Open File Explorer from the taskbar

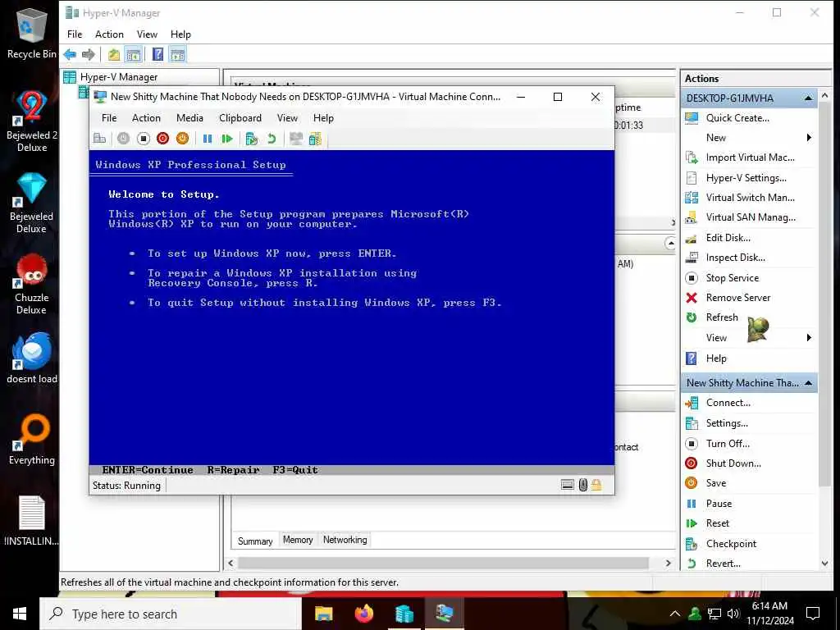click(x=323, y=614)
